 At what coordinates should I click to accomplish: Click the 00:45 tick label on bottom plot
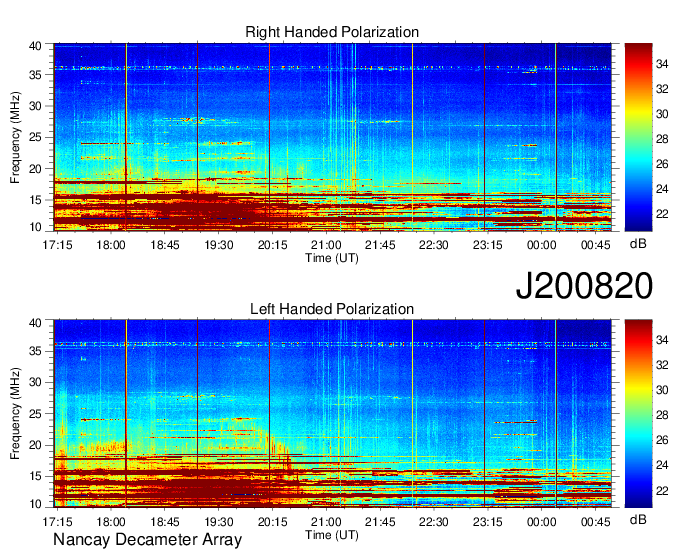tap(595, 522)
